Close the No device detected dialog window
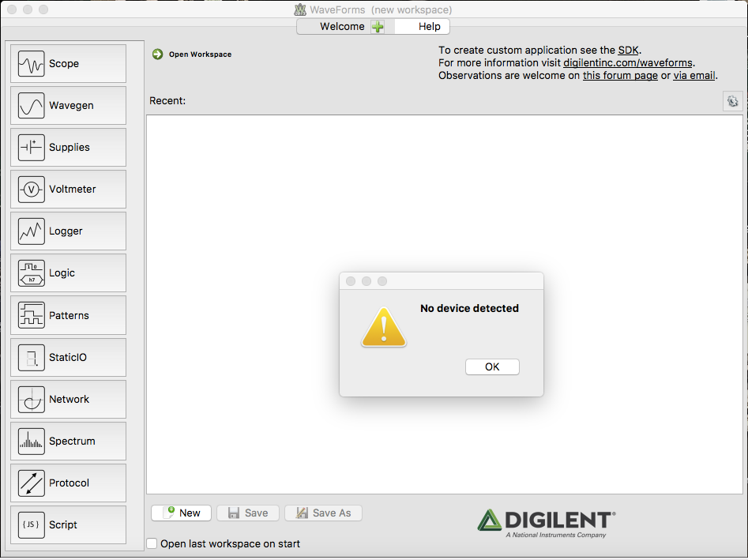This screenshot has width=748, height=560. pos(351,281)
